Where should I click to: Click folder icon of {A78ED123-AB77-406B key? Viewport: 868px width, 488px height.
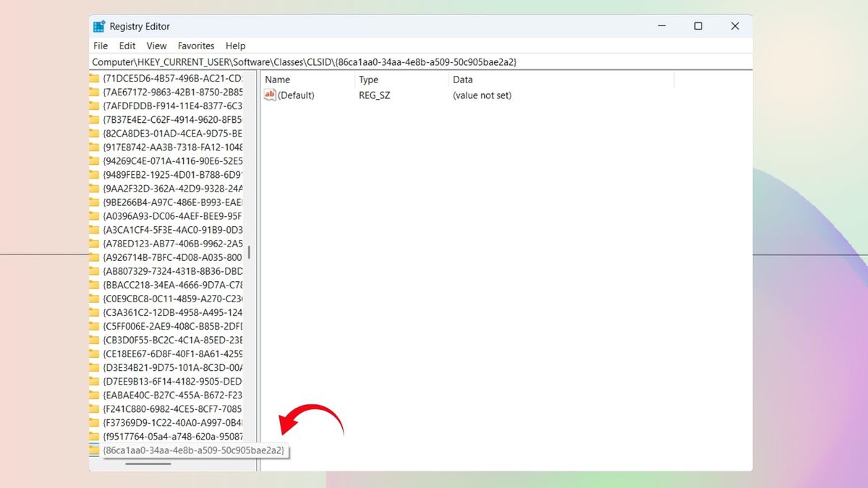[x=94, y=243]
